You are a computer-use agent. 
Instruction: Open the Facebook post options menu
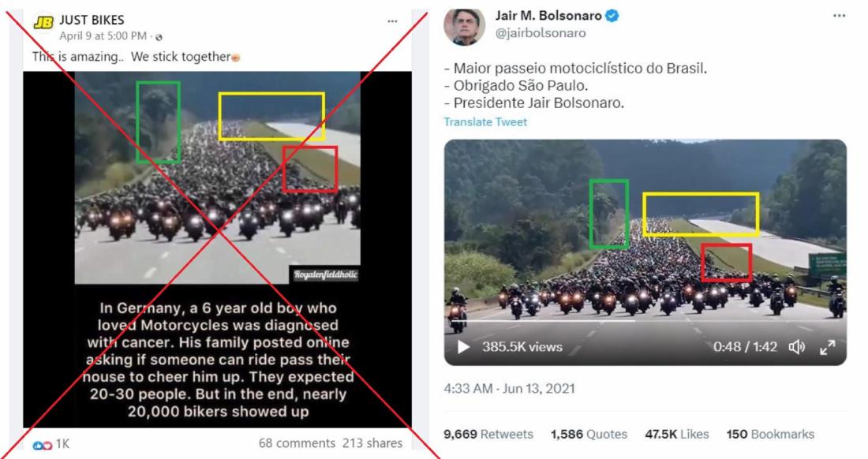point(392,21)
